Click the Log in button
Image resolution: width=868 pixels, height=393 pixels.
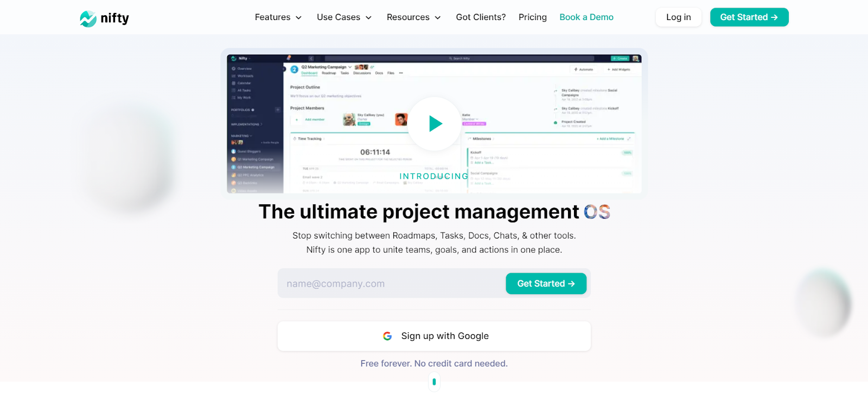(678, 17)
